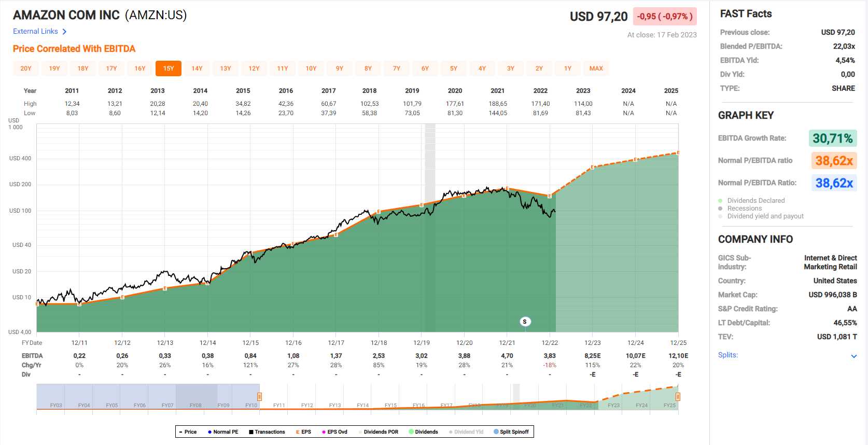The width and height of the screenshot is (868, 445).
Task: Switch to the 10Y time range tab
Action: (311, 68)
